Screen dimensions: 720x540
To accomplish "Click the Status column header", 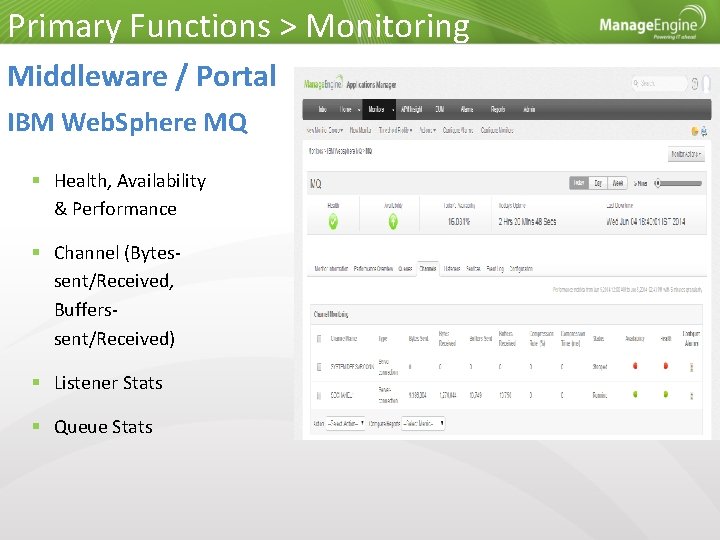I will tap(598, 339).
